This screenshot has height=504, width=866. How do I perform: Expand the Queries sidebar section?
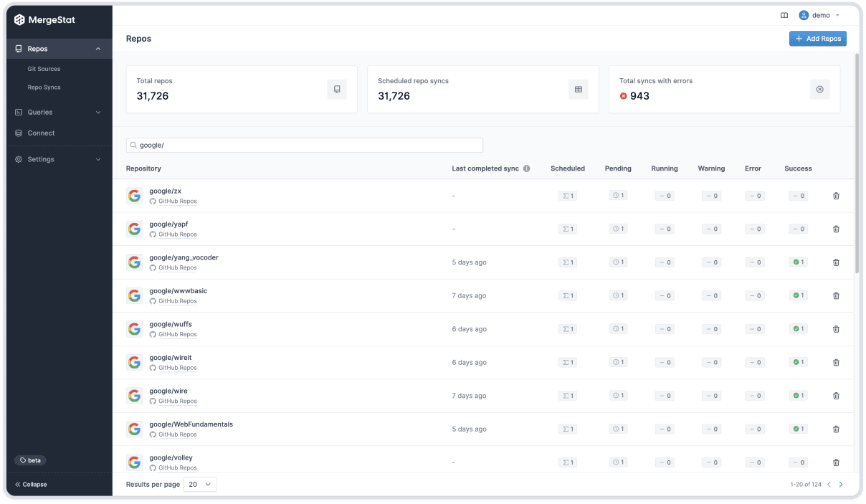pos(98,112)
